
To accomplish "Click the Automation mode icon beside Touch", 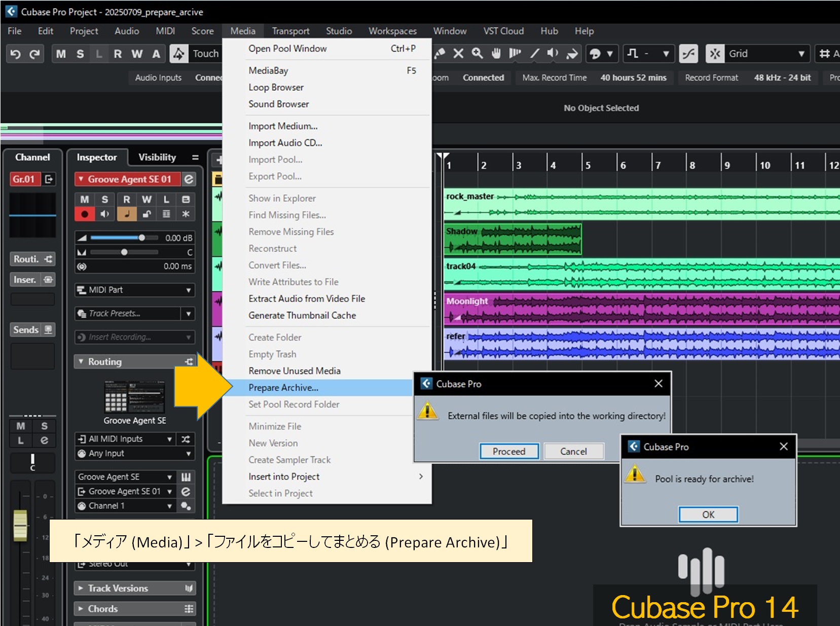I will [178, 54].
